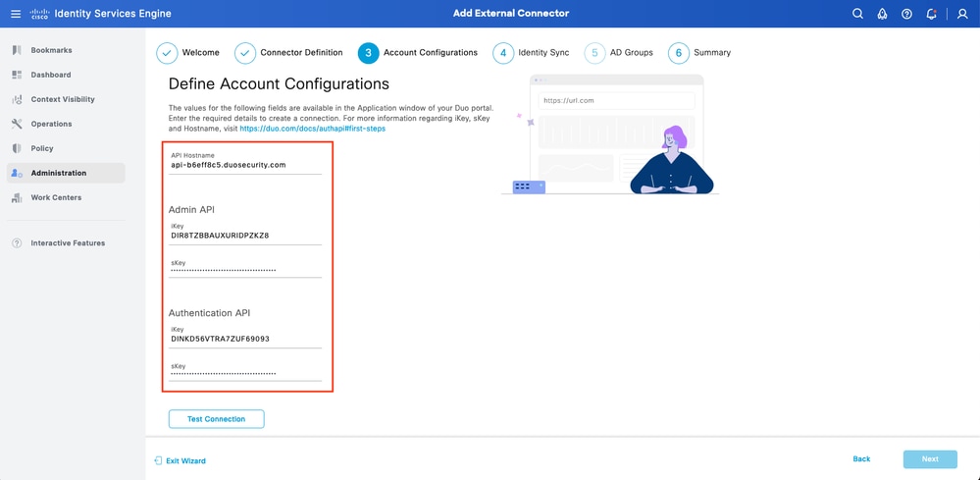
Task: Go to the Welcome wizard step
Action: coord(201,52)
